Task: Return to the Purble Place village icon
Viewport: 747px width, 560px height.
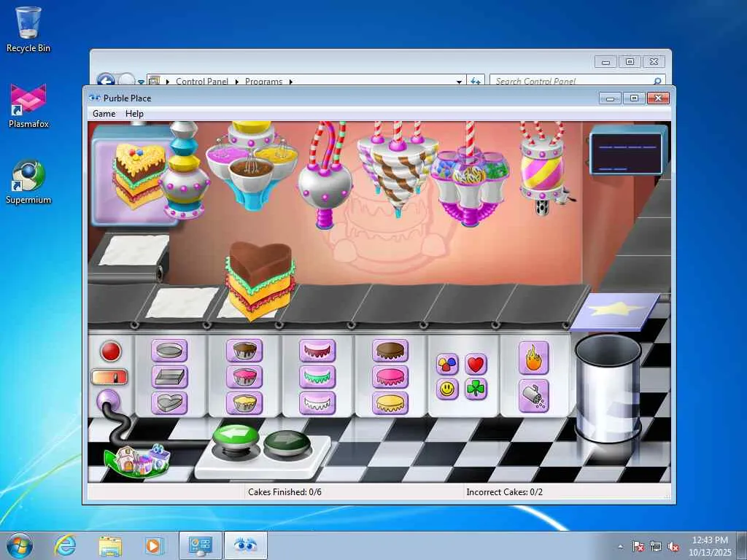Action: point(138,460)
